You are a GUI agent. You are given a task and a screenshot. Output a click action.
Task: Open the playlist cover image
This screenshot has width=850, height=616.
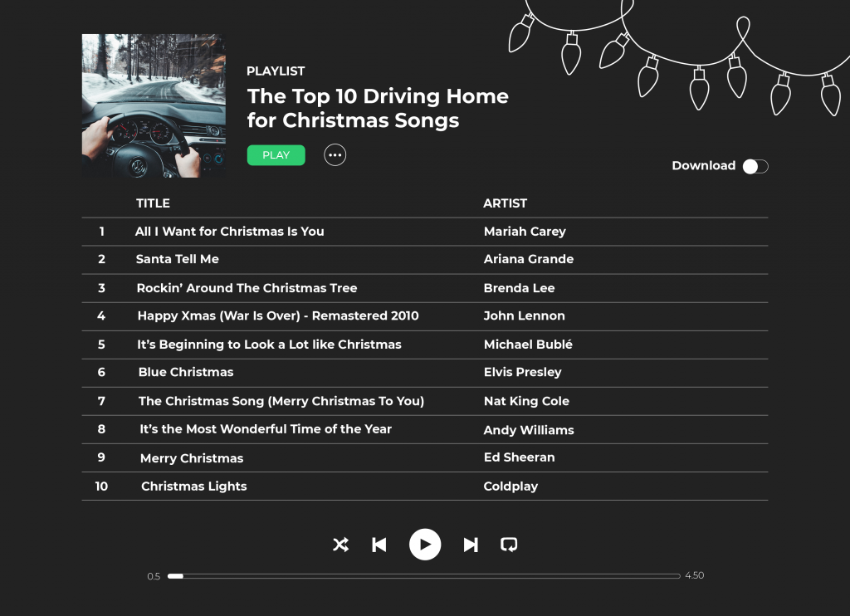(x=154, y=105)
